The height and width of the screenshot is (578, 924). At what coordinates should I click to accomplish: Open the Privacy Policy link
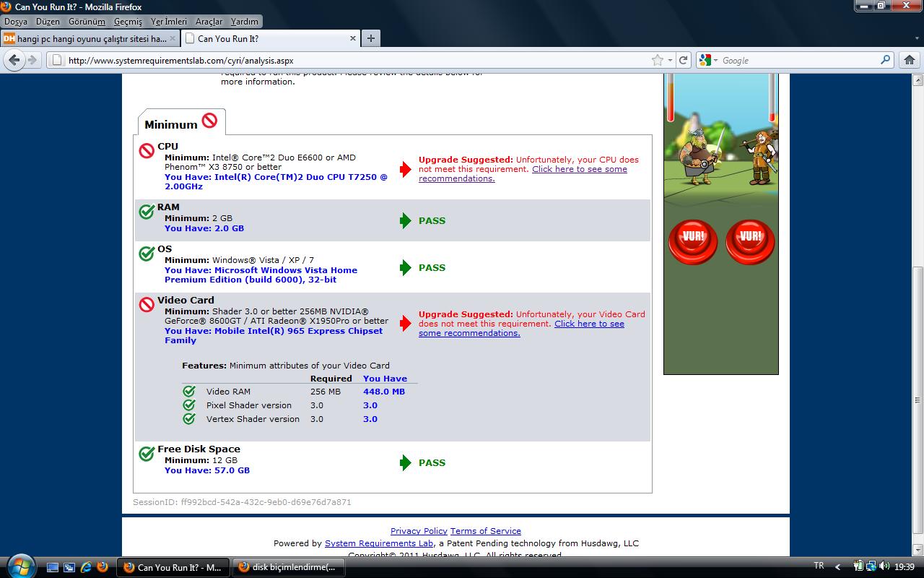[419, 531]
